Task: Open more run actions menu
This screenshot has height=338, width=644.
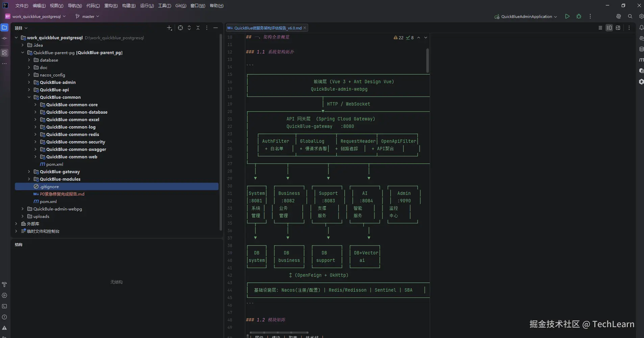Action: (x=590, y=16)
